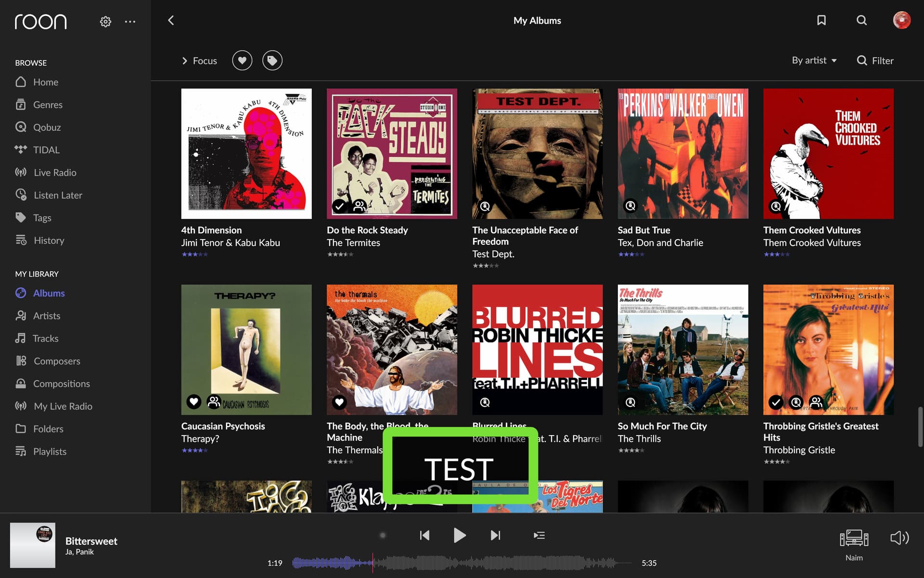The height and width of the screenshot is (578, 924).
Task: Open Home in sidebar
Action: click(x=37, y=82)
